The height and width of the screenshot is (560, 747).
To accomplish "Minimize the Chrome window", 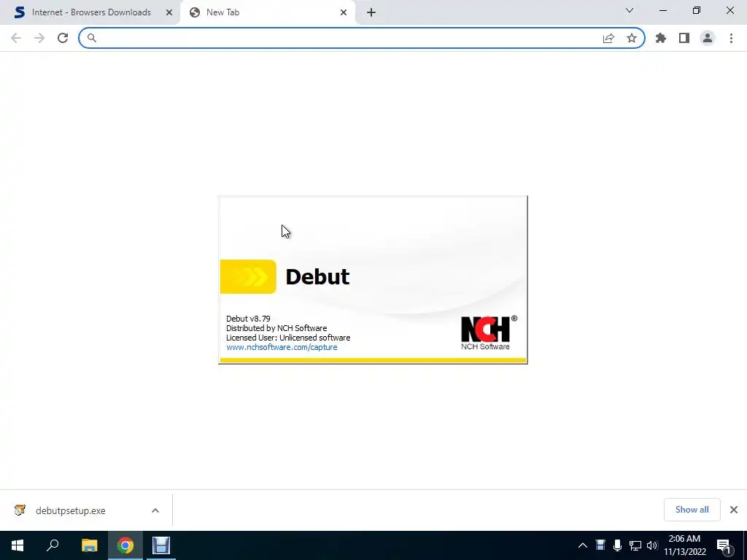I will pos(662,10).
